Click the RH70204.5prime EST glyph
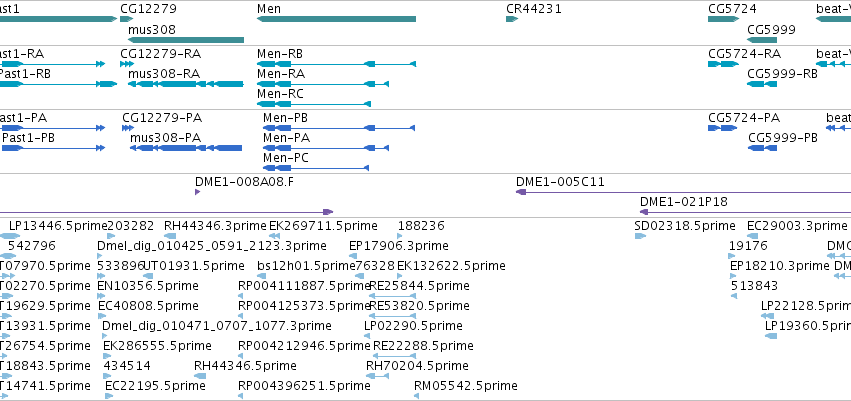 pyautogui.click(x=377, y=376)
